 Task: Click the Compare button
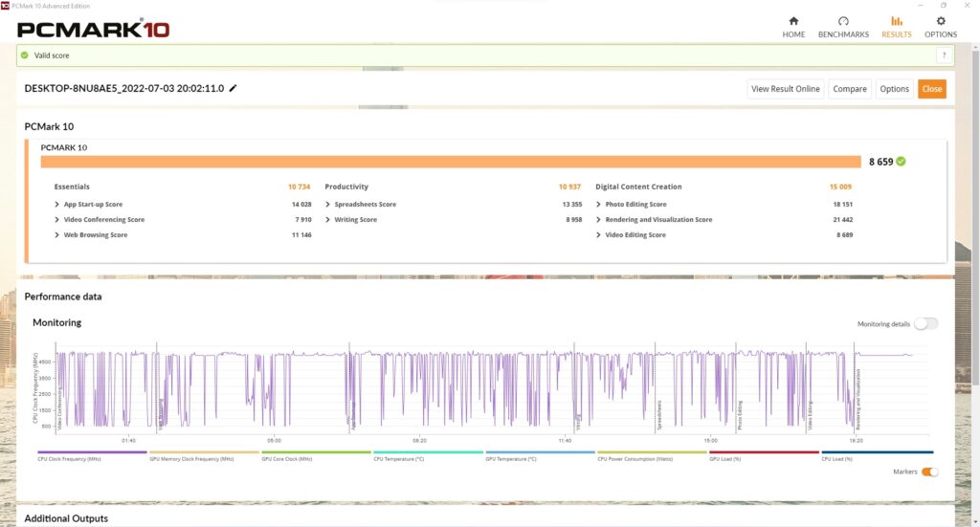click(x=849, y=89)
